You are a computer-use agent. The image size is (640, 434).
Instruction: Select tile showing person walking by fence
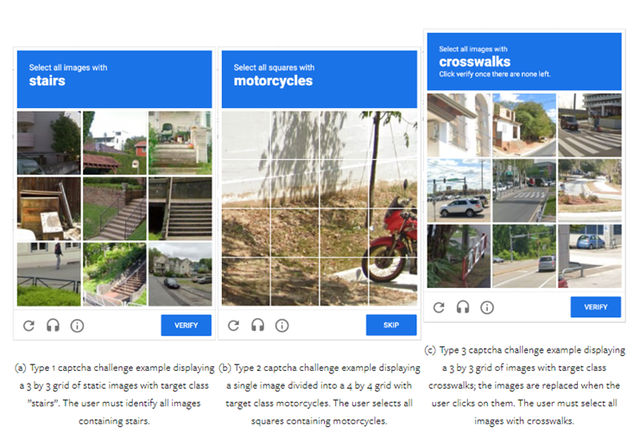[49, 273]
